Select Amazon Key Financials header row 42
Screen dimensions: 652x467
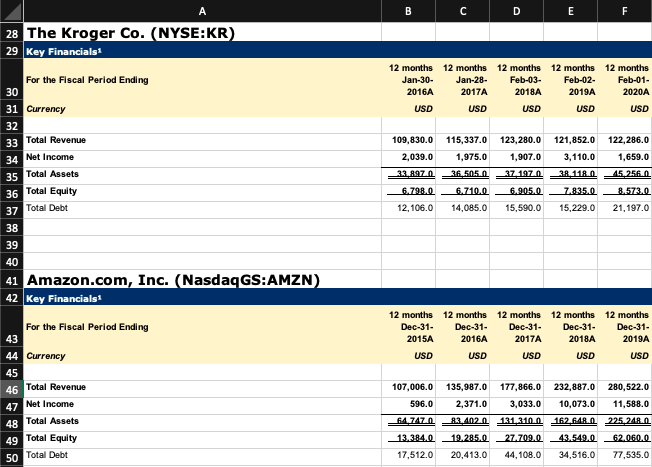338,298
